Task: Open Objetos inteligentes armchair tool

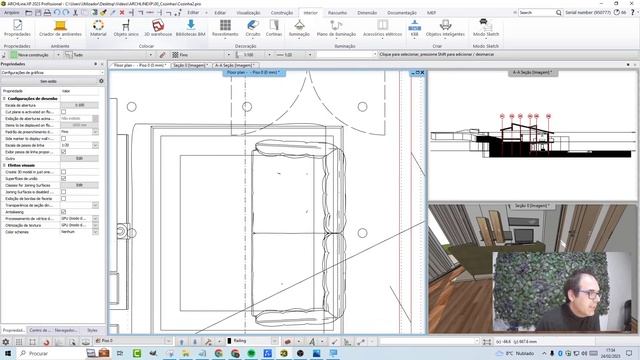Action: (x=445, y=28)
